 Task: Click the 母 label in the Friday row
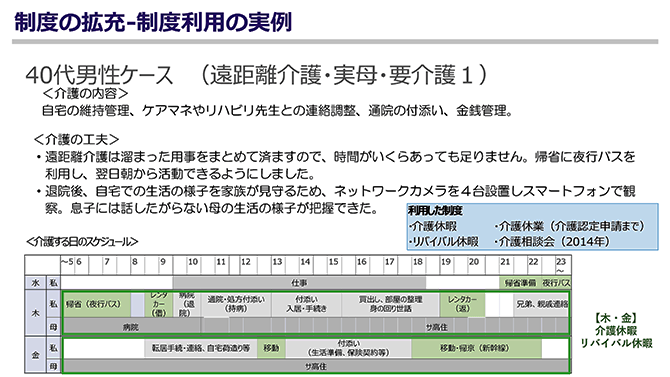coord(53,366)
